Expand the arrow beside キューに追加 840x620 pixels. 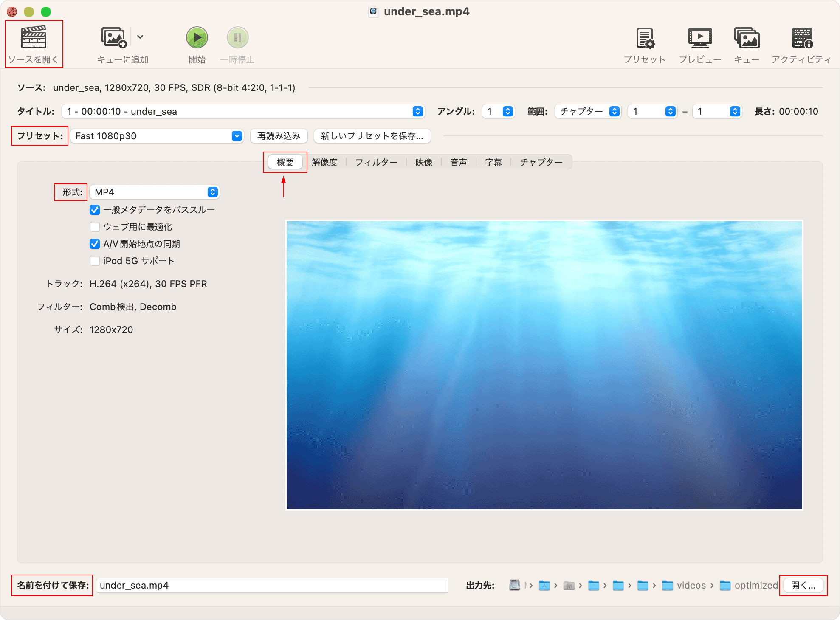140,37
